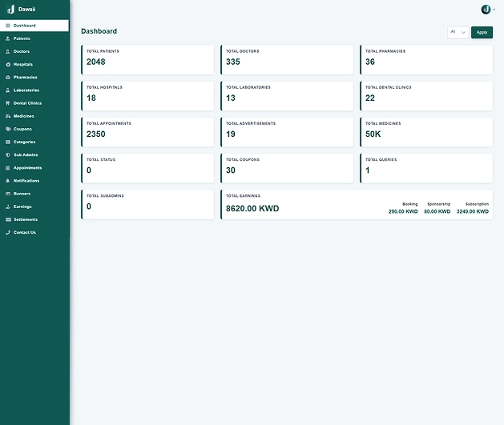Image resolution: width=504 pixels, height=425 pixels.
Task: Click the Laboratories sidebar icon
Action: tap(8, 90)
